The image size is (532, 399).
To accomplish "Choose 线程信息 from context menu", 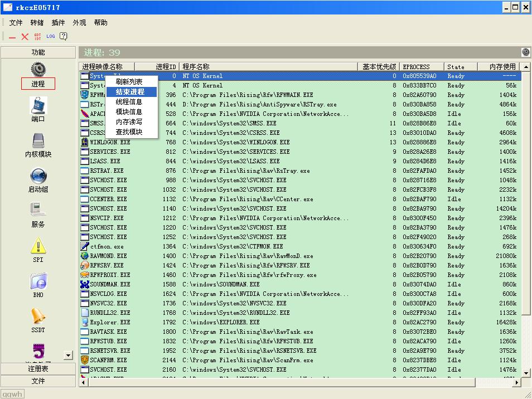I will tap(132, 101).
